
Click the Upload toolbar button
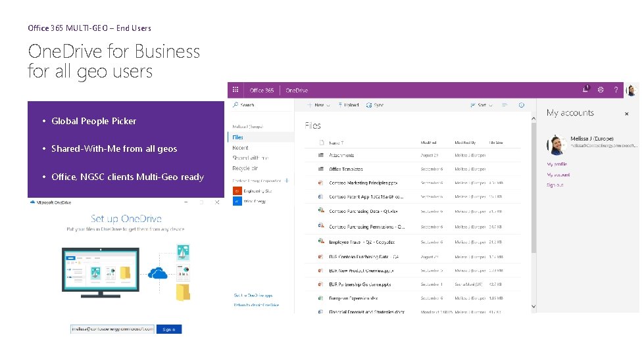tap(348, 105)
